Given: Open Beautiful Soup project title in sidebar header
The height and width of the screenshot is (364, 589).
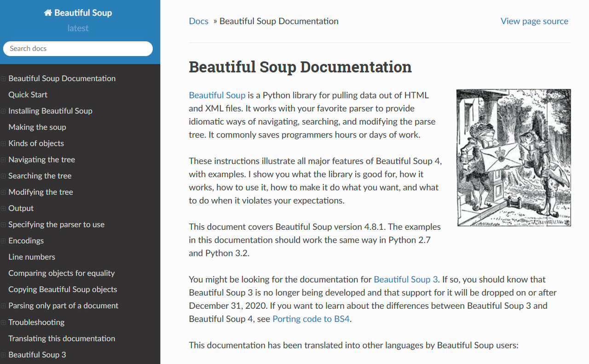Looking at the screenshot, I should [83, 13].
